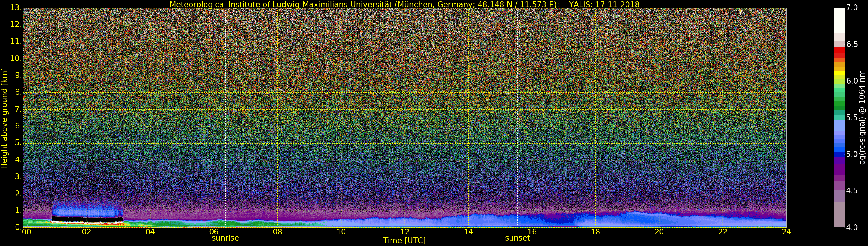The image size is (868, 246).
Task: Pick the white top segment of the colorbar
Action: click(839, 20)
